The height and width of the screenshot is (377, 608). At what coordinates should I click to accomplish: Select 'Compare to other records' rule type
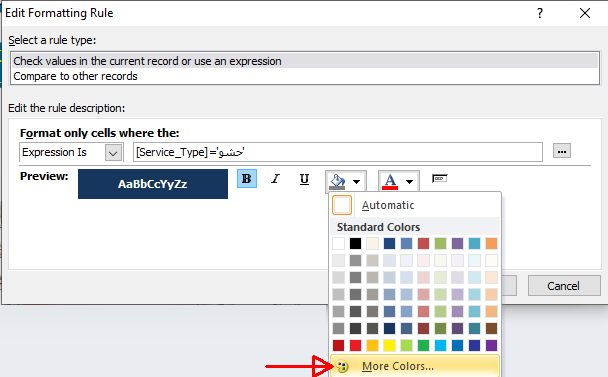pos(306,76)
